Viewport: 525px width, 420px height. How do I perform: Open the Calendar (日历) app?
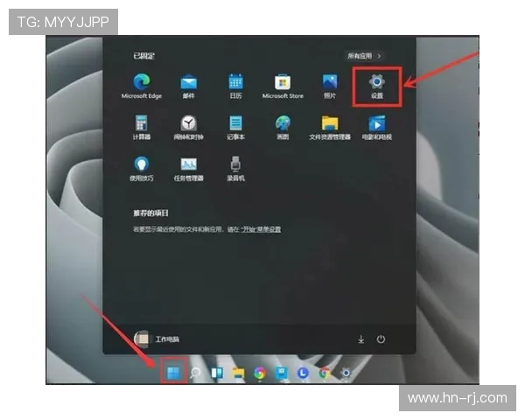[235, 86]
